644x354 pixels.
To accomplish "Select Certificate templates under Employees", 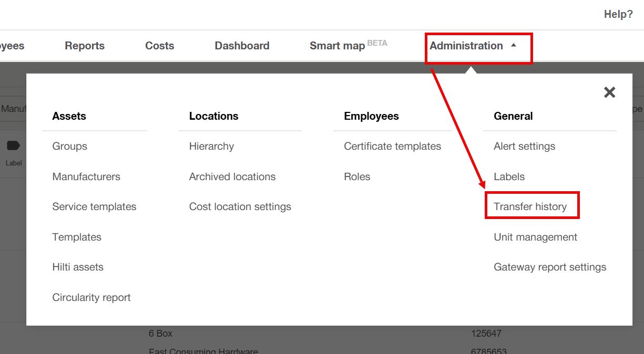I will click(392, 147).
